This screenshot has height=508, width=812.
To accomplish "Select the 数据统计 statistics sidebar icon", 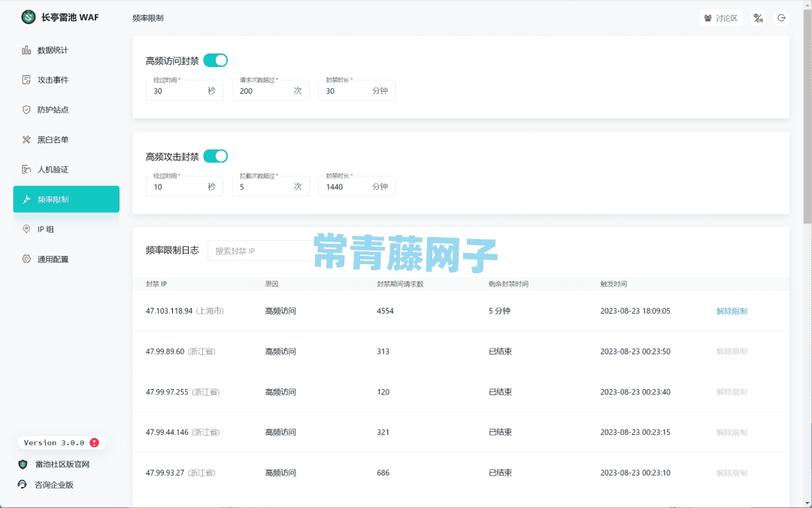I will coord(26,50).
